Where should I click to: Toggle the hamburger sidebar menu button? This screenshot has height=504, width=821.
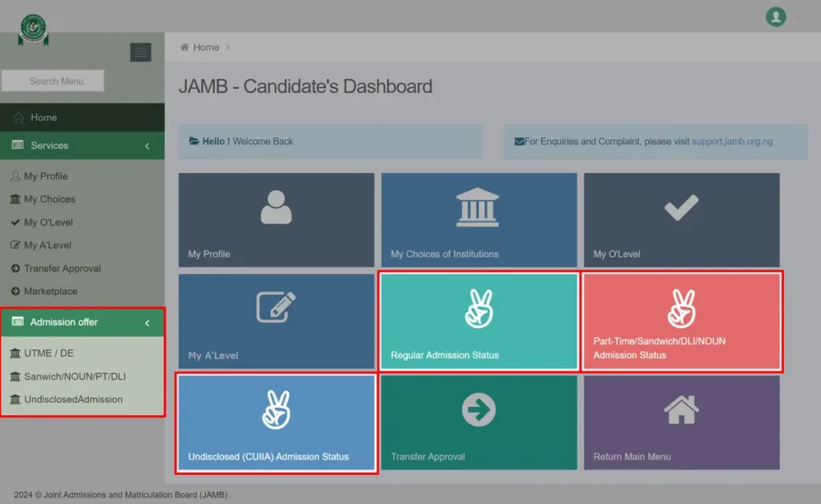click(x=141, y=52)
